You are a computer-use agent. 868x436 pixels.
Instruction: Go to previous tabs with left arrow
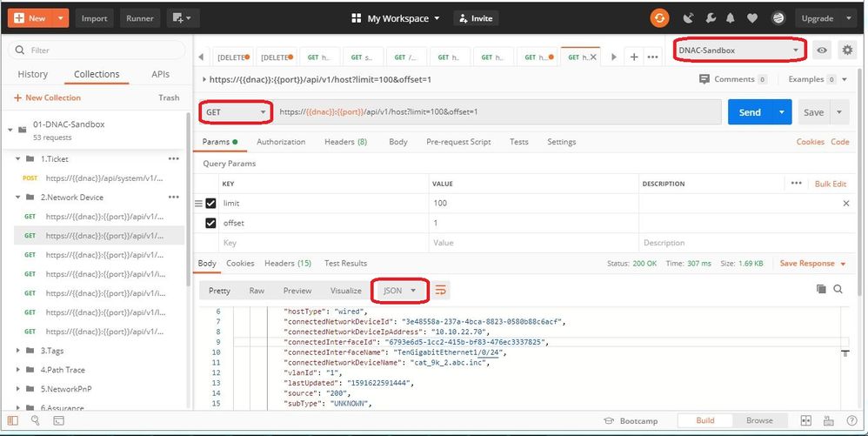click(x=200, y=57)
